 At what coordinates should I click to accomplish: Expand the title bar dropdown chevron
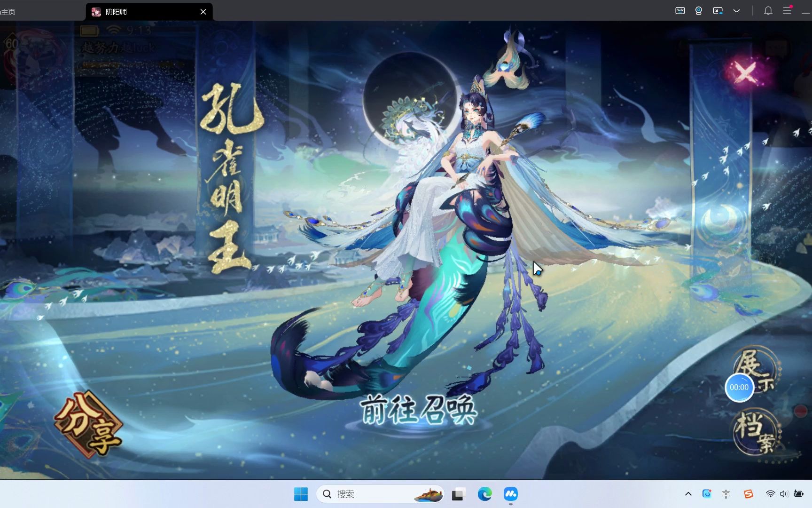point(736,11)
